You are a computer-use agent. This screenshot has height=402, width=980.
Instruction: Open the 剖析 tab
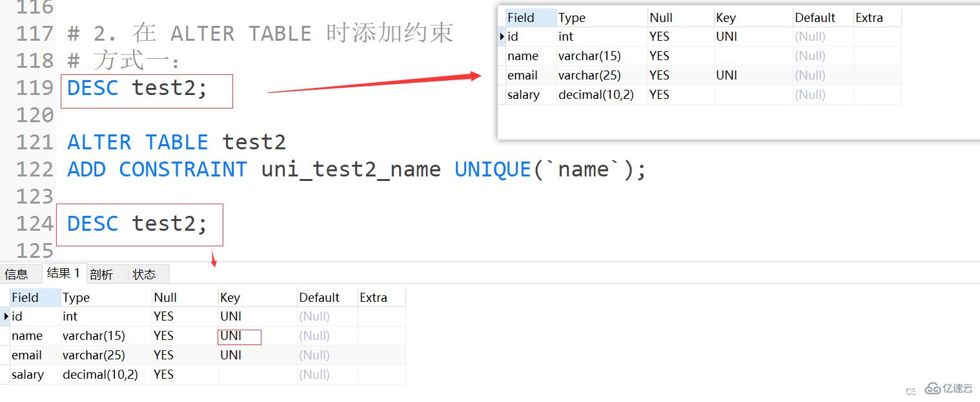point(102,273)
